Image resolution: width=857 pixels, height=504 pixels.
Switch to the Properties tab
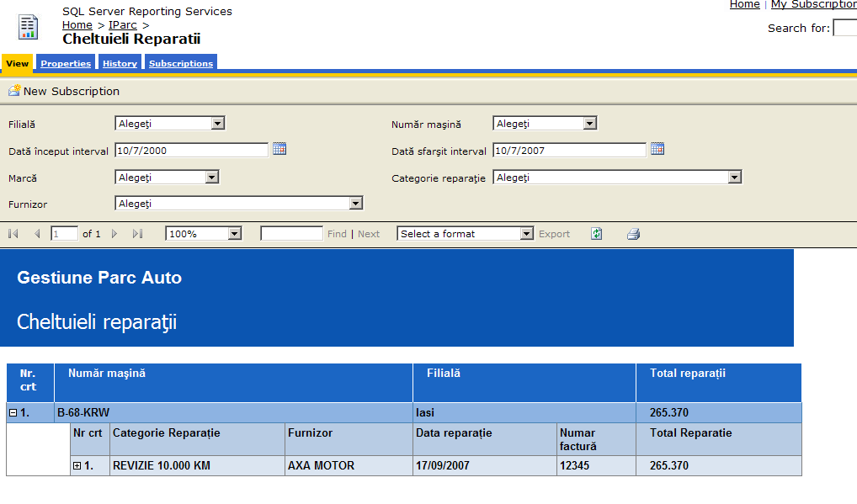(66, 63)
